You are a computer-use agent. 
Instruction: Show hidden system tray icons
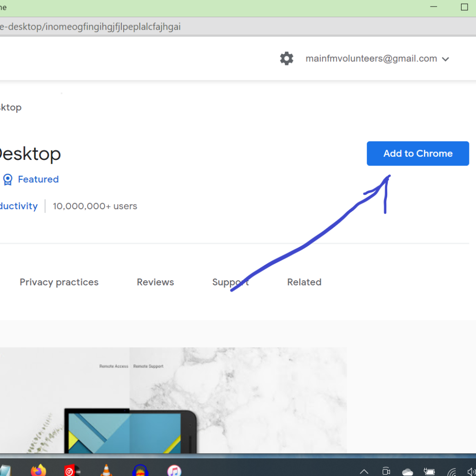click(364, 471)
